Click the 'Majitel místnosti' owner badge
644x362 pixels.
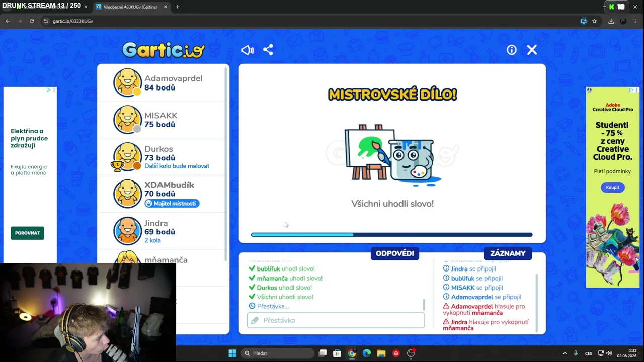pos(172,203)
